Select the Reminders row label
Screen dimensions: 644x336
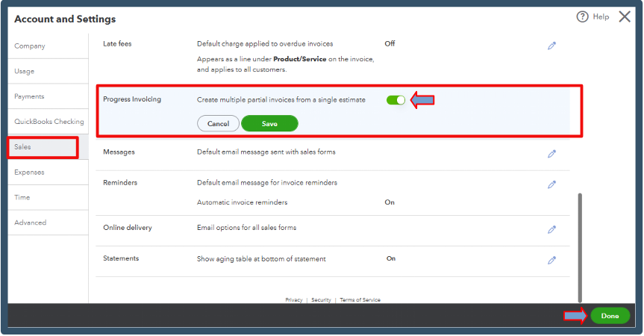pyautogui.click(x=120, y=183)
